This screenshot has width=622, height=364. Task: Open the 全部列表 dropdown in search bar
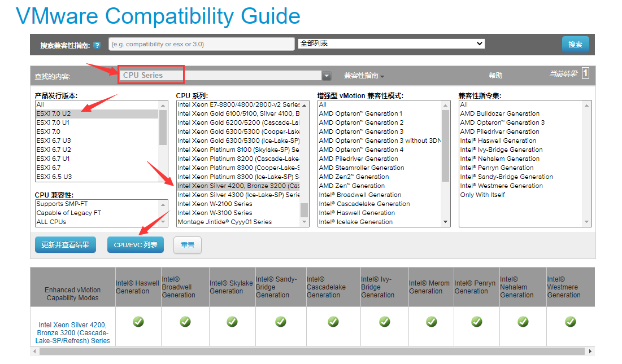[392, 43]
